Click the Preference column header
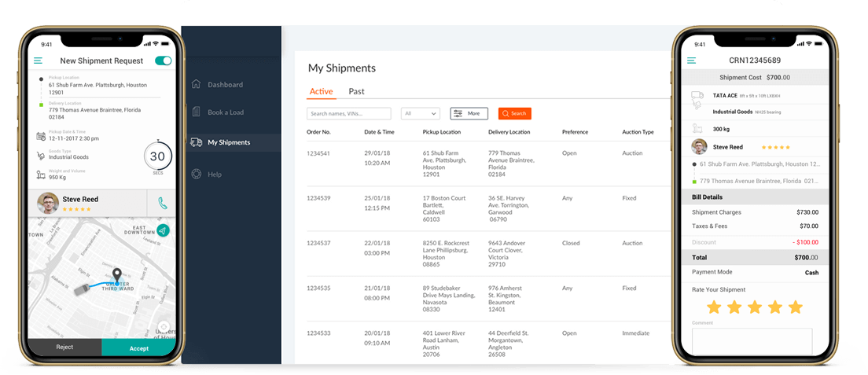 tap(576, 132)
